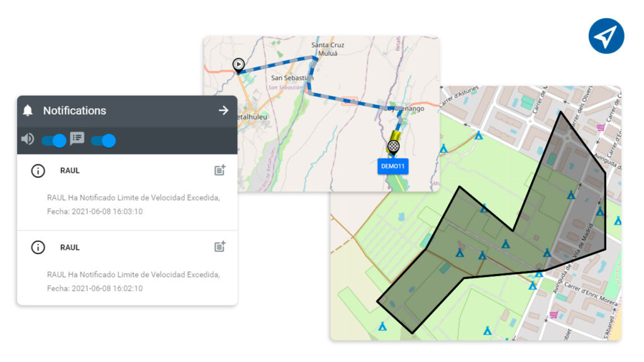
Task: Click the add-note icon of the 16:02:10 notification
Action: point(219,246)
